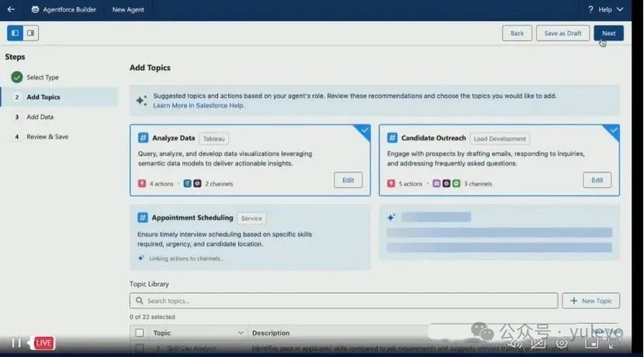Click the magnifier icon in topic search
The width and height of the screenshot is (644, 357).
click(139, 300)
